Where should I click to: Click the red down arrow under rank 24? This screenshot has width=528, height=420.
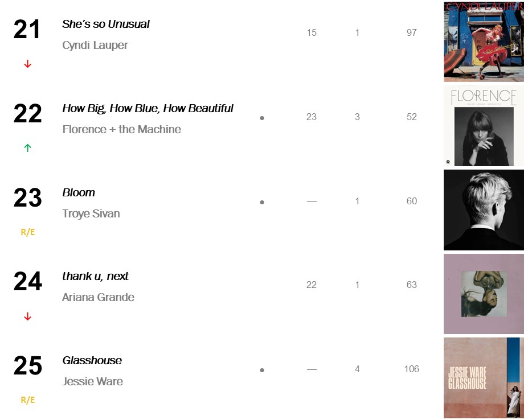coord(27,316)
